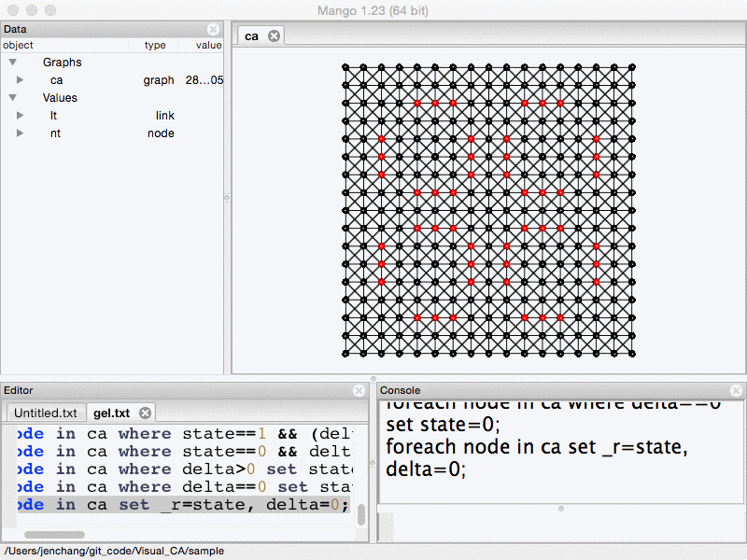
Task: Close the Console panel
Action: (x=737, y=390)
